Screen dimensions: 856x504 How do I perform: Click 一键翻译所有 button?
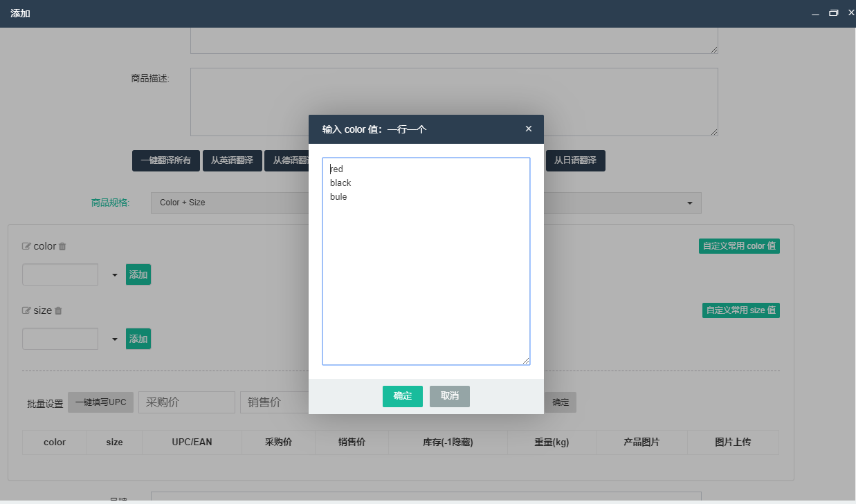tap(166, 160)
